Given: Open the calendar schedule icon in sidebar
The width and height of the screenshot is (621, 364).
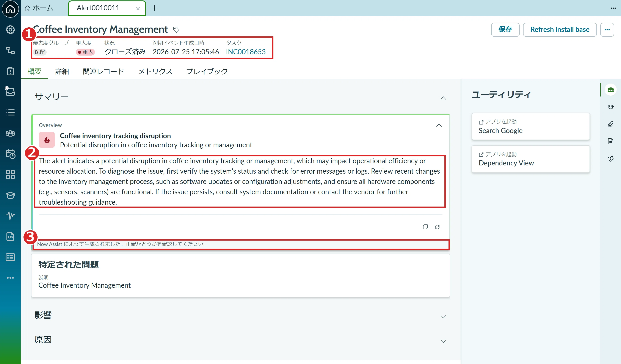Looking at the screenshot, I should pos(10,154).
